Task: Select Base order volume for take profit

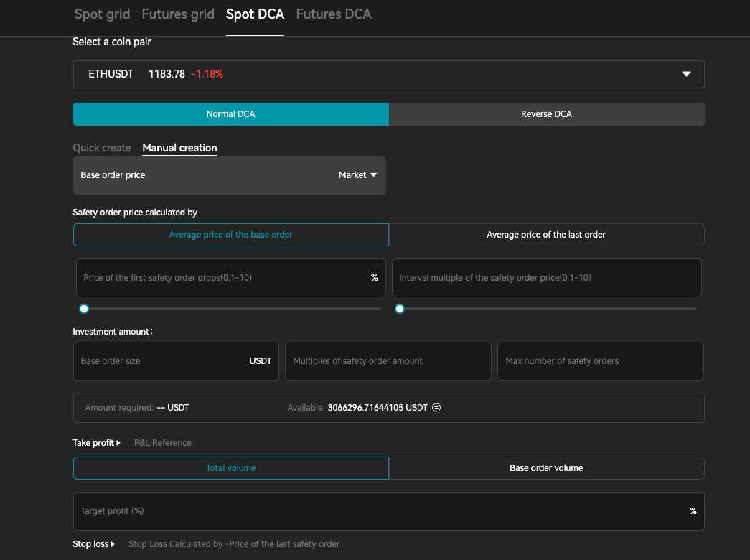Action: pos(546,468)
